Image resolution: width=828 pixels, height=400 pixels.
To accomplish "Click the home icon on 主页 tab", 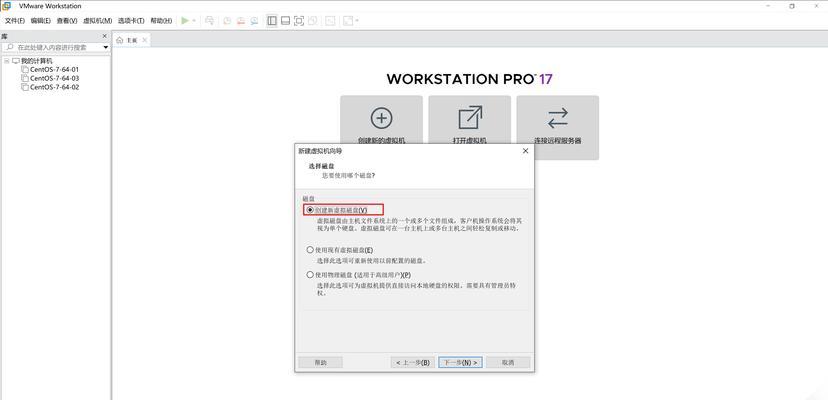I will pos(120,40).
